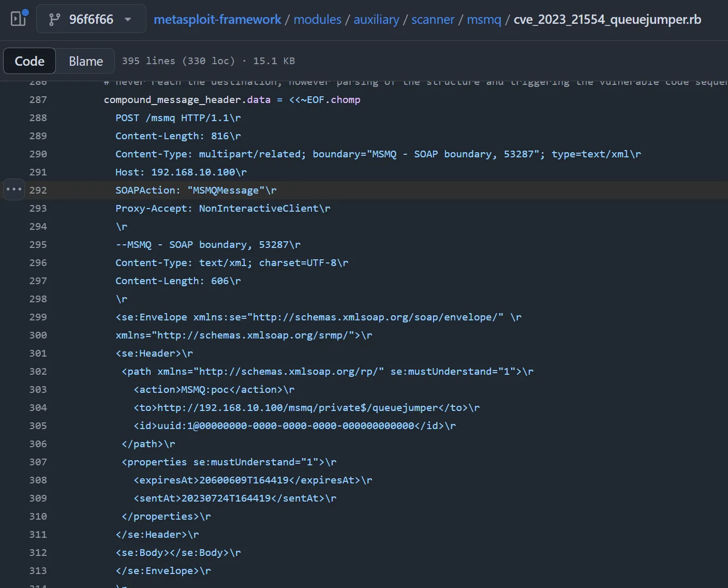This screenshot has height=588, width=728.
Task: Expand the file tree sidebar panel
Action: pyautogui.click(x=19, y=19)
